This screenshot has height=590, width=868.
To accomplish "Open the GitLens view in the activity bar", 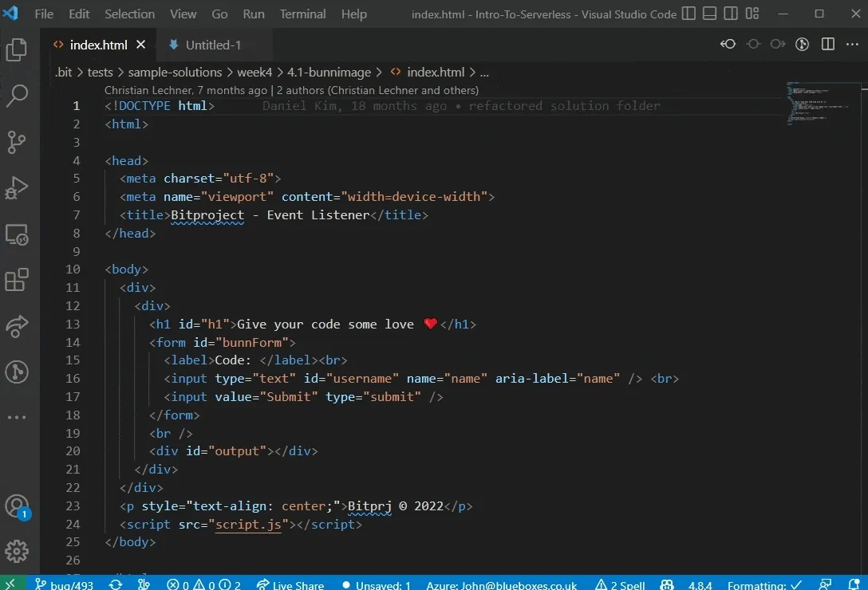I will (17, 372).
